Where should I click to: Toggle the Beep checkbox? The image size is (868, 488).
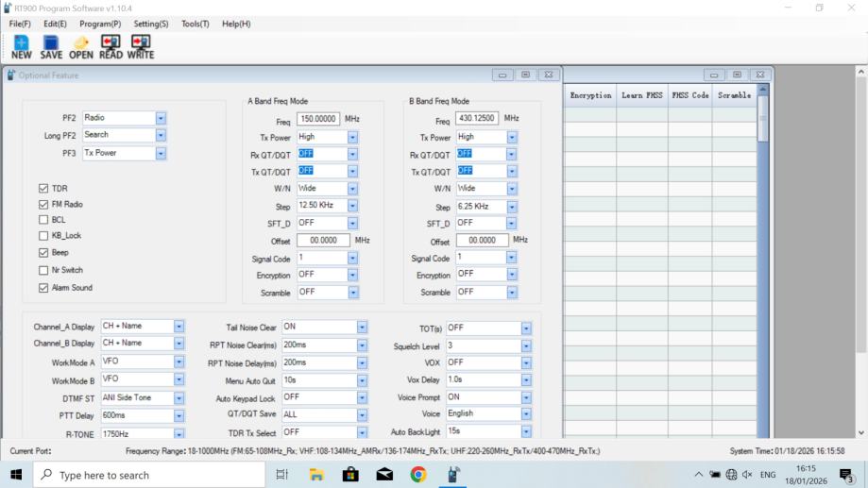click(x=43, y=253)
